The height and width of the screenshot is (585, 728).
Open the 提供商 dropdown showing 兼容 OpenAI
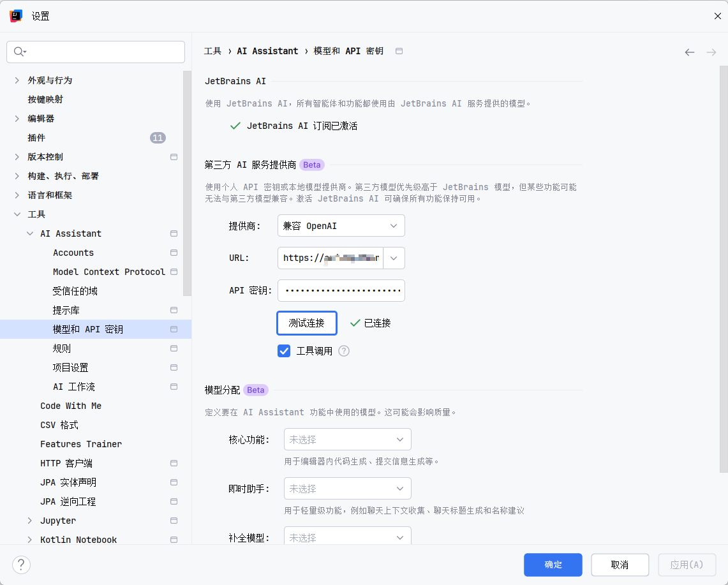341,226
